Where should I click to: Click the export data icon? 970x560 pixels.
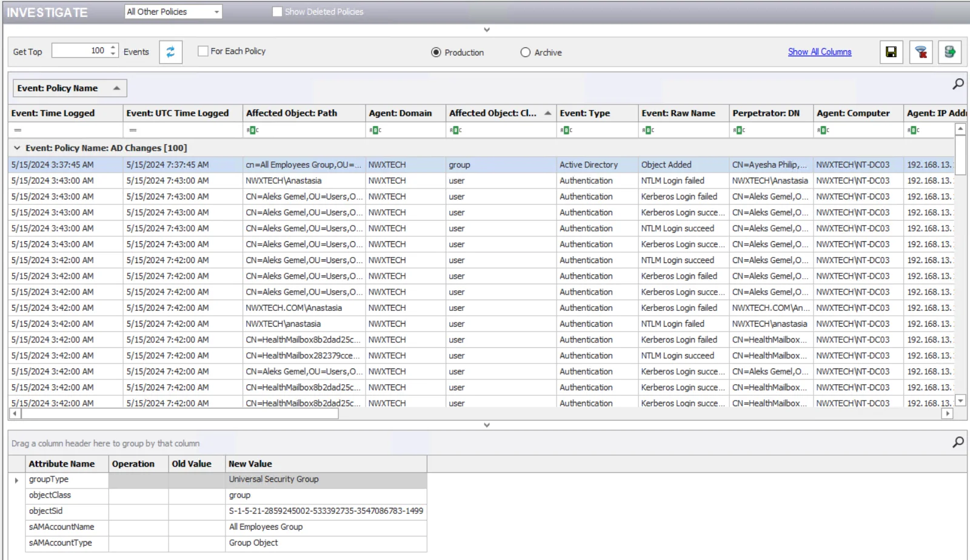coord(950,52)
